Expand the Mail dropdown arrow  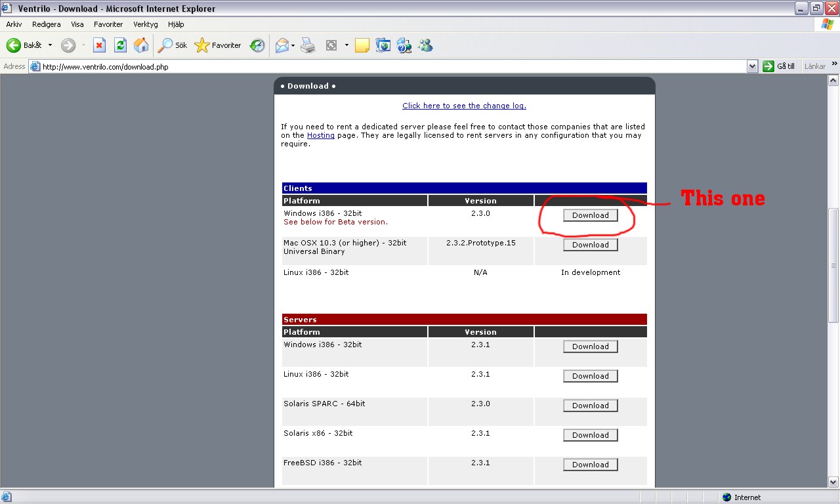coord(293,45)
